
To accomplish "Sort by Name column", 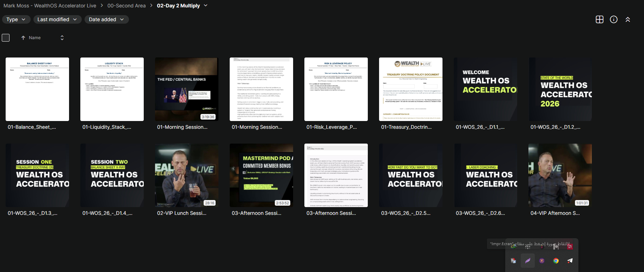I will coord(35,38).
